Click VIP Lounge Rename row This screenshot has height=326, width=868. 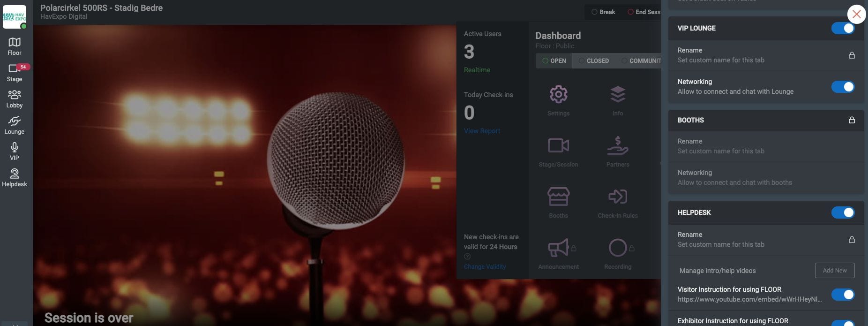click(766, 55)
